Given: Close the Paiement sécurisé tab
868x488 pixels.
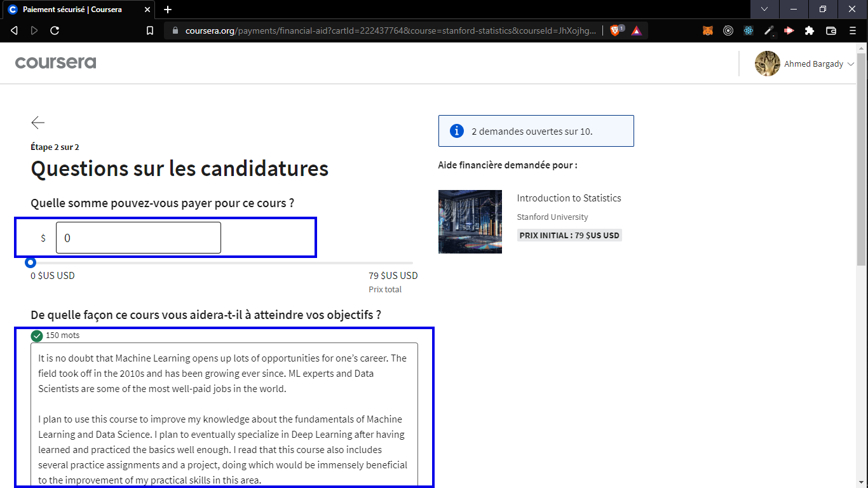Looking at the screenshot, I should 147,10.
